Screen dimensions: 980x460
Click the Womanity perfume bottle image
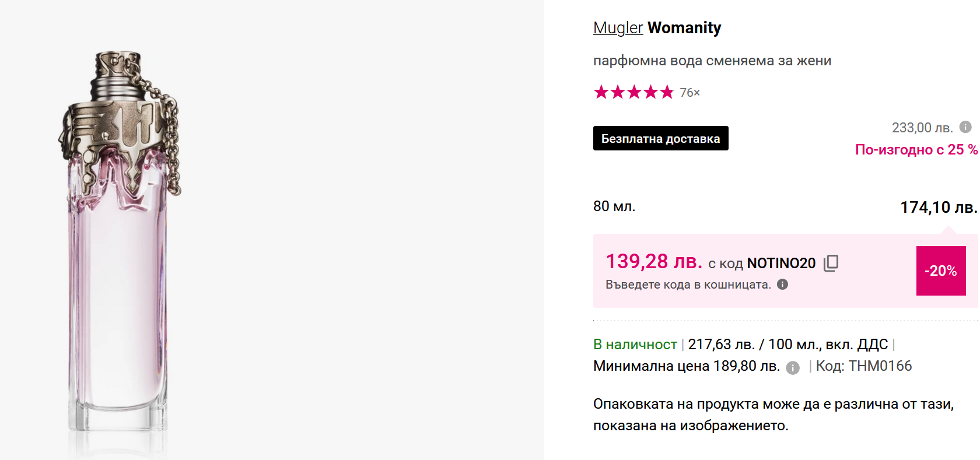point(120,245)
